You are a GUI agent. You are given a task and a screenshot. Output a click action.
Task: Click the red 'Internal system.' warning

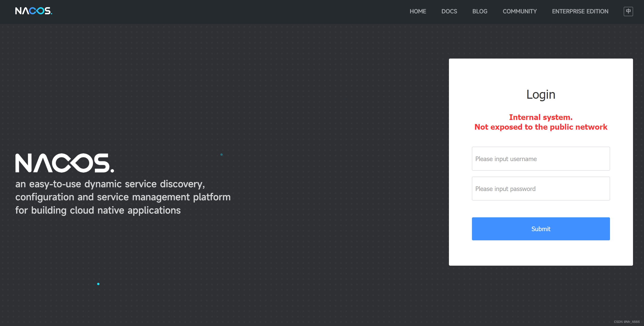[x=540, y=117]
